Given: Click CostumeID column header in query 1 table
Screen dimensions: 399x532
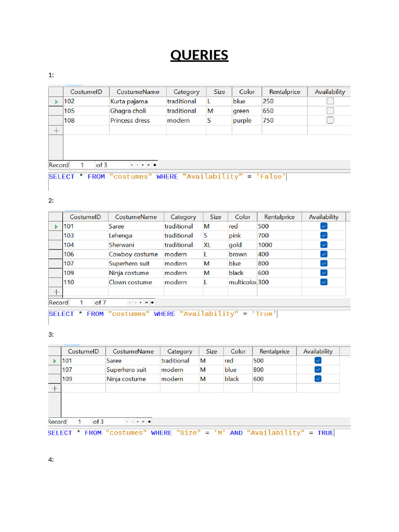Looking at the screenshot, I should click(86, 91).
